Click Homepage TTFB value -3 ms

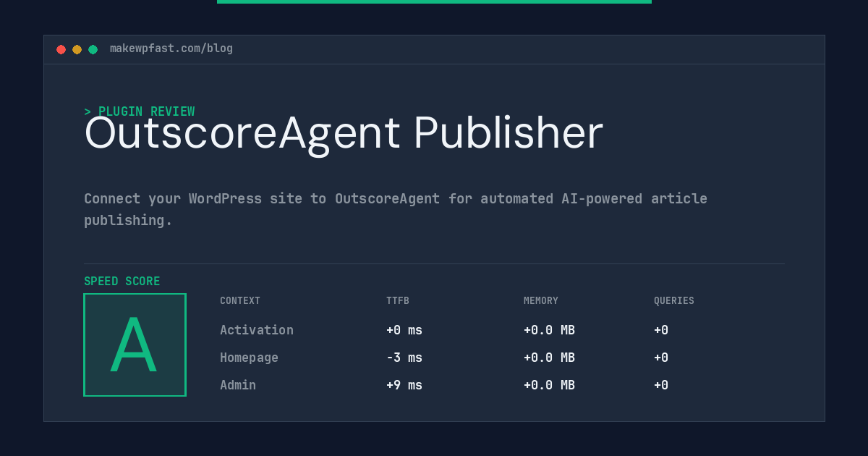tap(404, 358)
